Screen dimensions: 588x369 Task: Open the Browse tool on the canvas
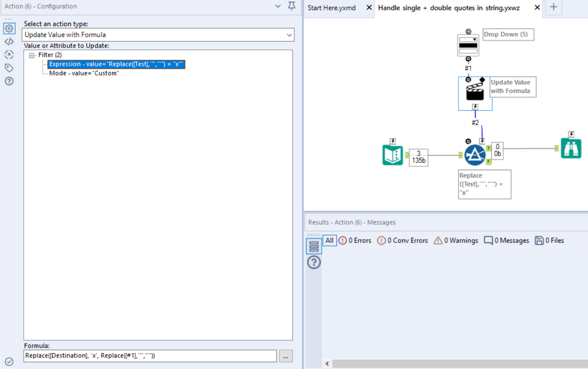pos(571,149)
